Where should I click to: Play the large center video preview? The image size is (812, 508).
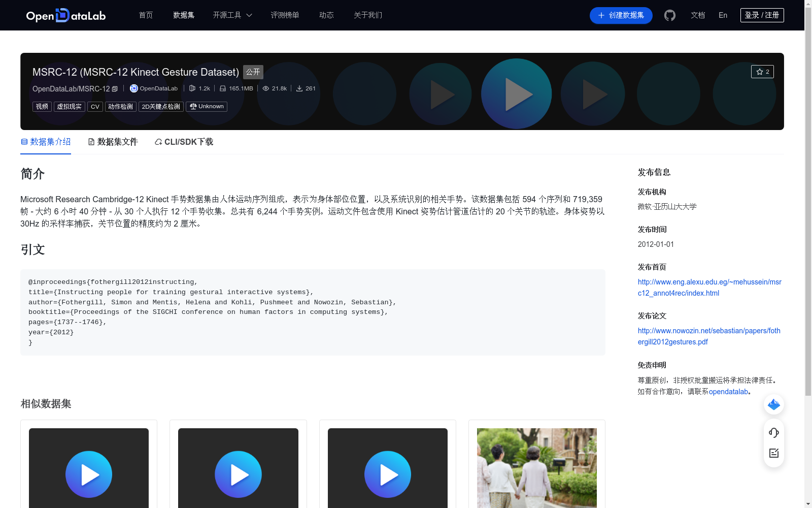(517, 94)
